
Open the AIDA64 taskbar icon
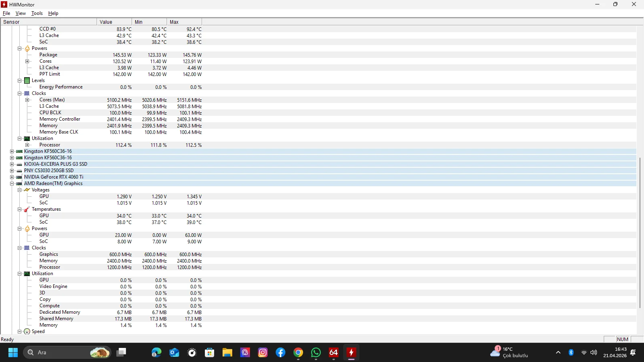pyautogui.click(x=334, y=352)
